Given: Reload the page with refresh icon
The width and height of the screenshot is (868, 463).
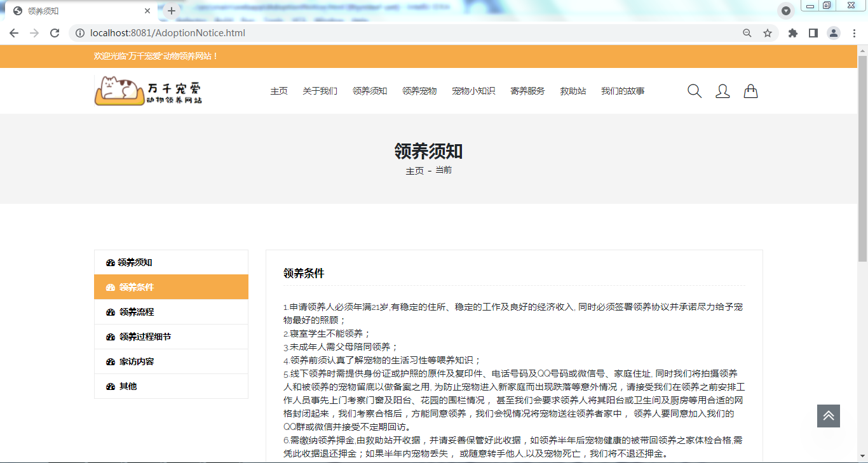Looking at the screenshot, I should pyautogui.click(x=55, y=33).
